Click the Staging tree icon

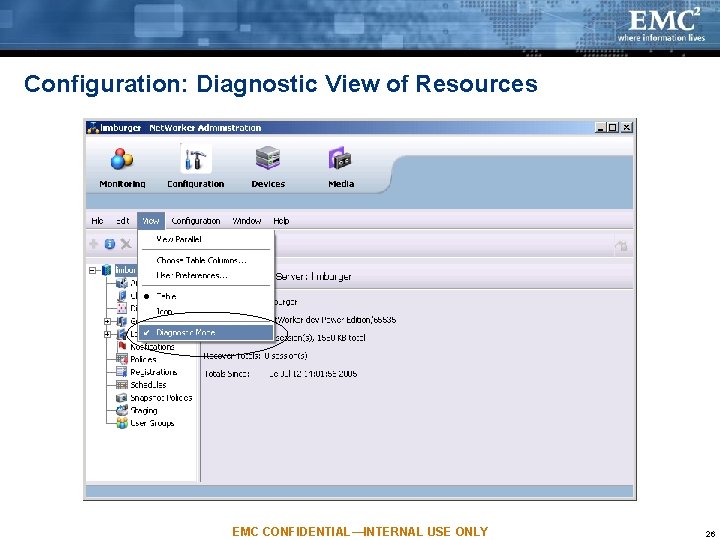coord(122,410)
